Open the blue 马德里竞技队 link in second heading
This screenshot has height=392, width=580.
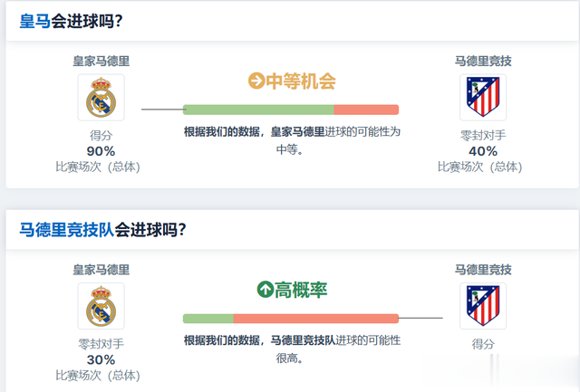point(66,230)
